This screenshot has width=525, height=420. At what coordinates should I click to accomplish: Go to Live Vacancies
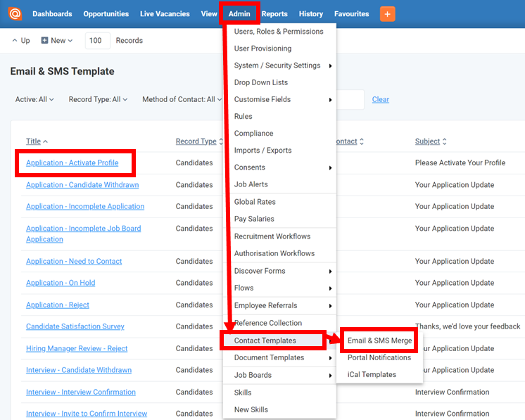pyautogui.click(x=165, y=14)
